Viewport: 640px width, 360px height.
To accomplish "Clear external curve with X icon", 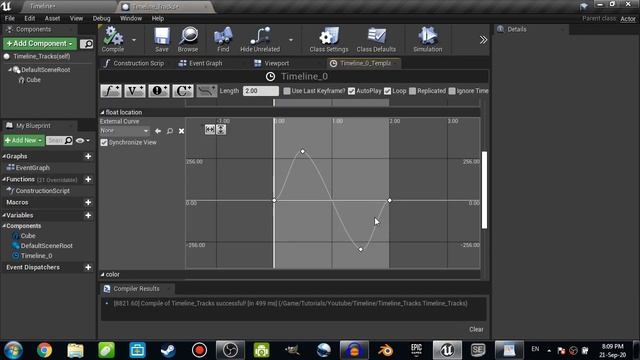I will click(181, 131).
